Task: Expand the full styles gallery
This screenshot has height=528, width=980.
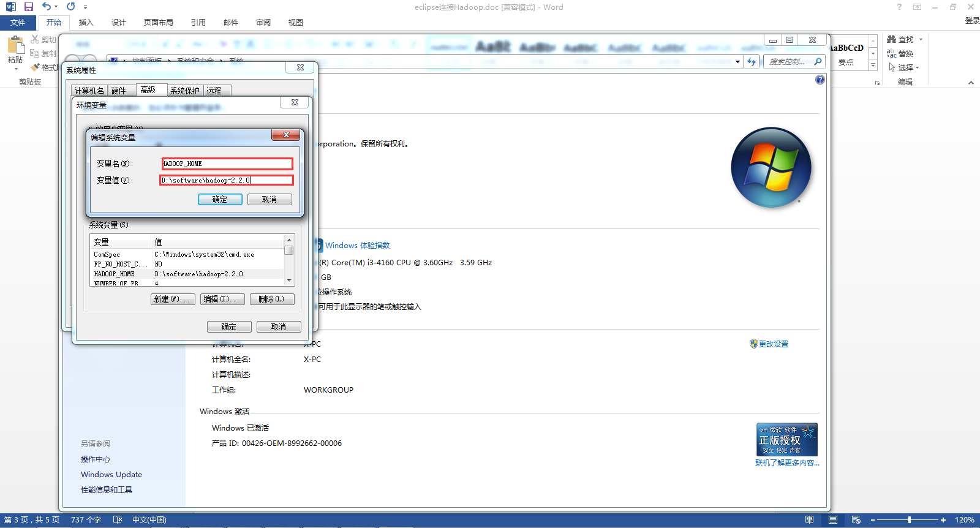Action: tap(873, 66)
